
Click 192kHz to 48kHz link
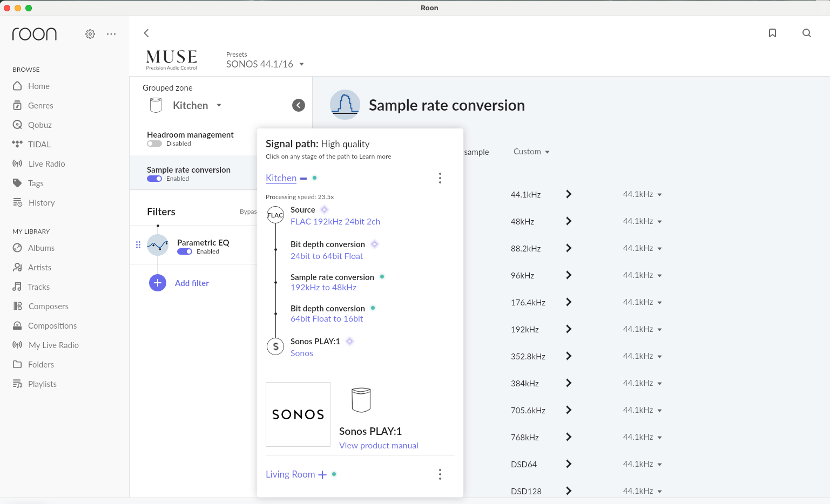click(323, 288)
